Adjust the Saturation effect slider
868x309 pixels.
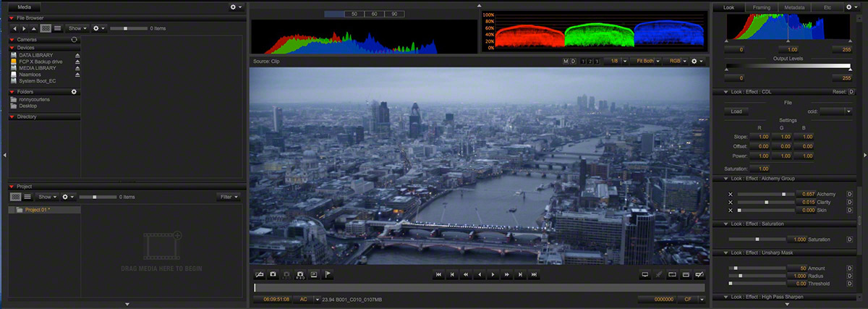[x=757, y=239]
